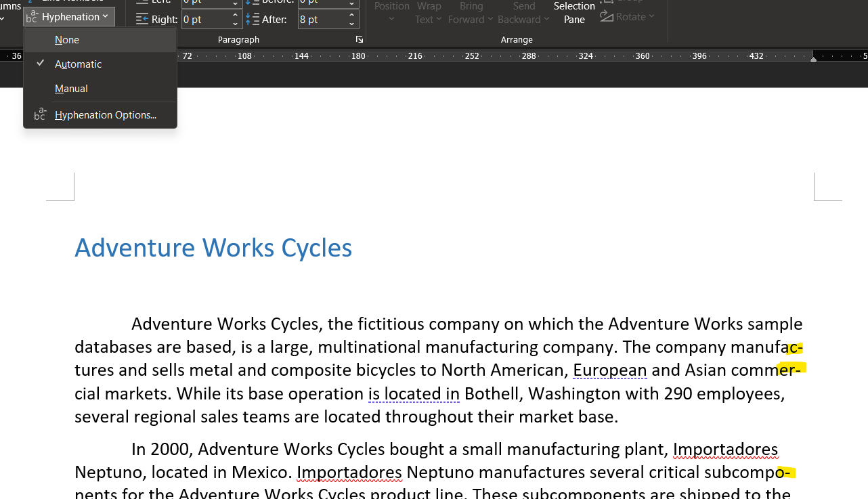Decrease the Spacing After value with the down arrow
868x499 pixels.
tap(351, 24)
